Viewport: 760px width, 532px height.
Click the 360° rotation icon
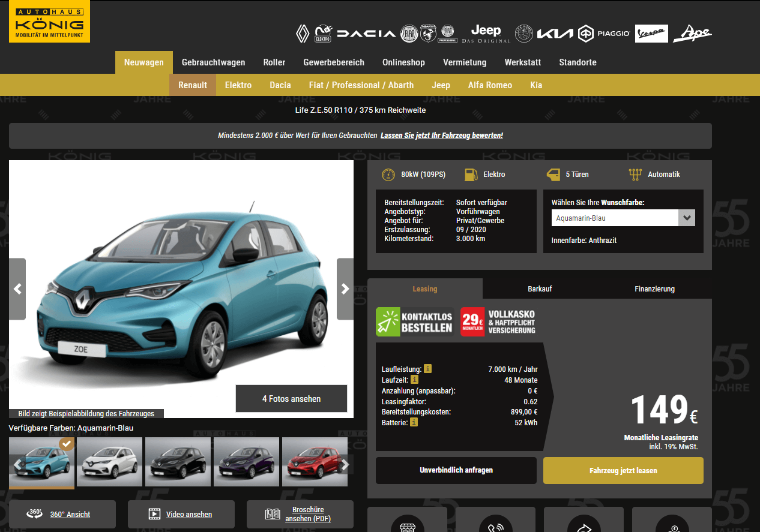[x=35, y=514]
